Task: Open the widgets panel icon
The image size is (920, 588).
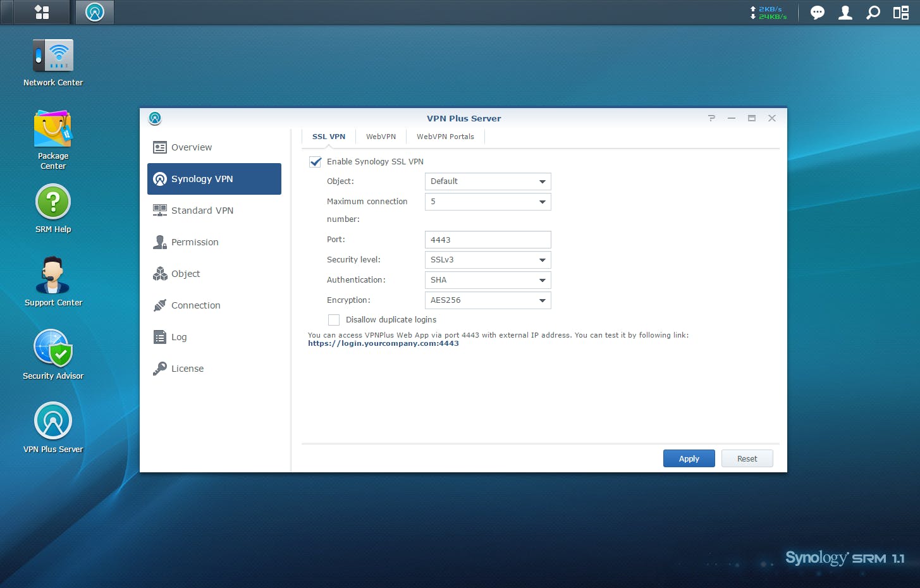Action: click(901, 13)
